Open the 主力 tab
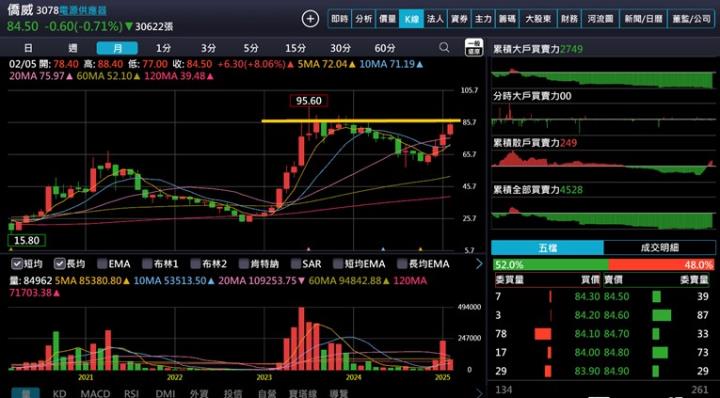Viewport: 720px width, 398px height. [x=483, y=19]
